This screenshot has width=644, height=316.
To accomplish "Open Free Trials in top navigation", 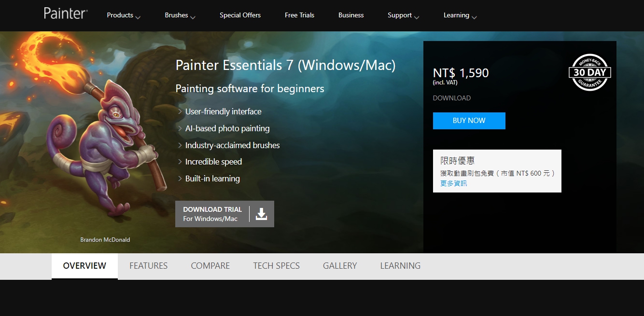I will [299, 15].
